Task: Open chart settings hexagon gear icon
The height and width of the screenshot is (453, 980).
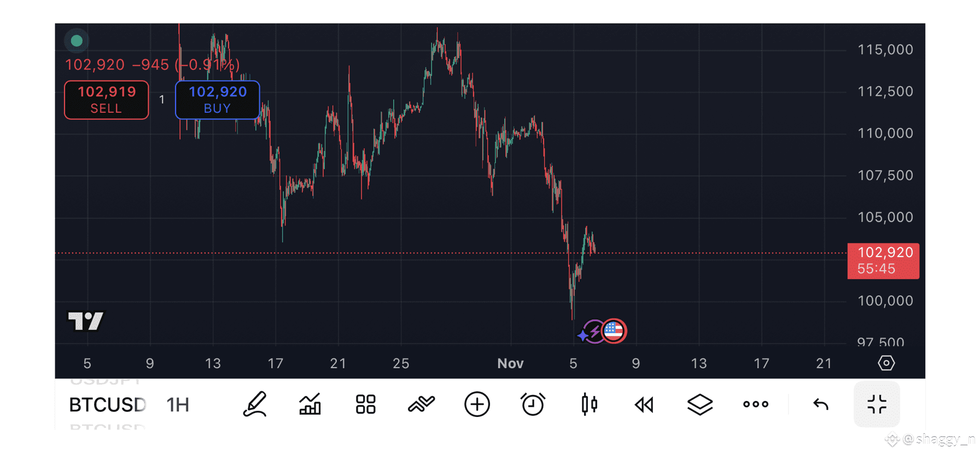Action: click(886, 363)
